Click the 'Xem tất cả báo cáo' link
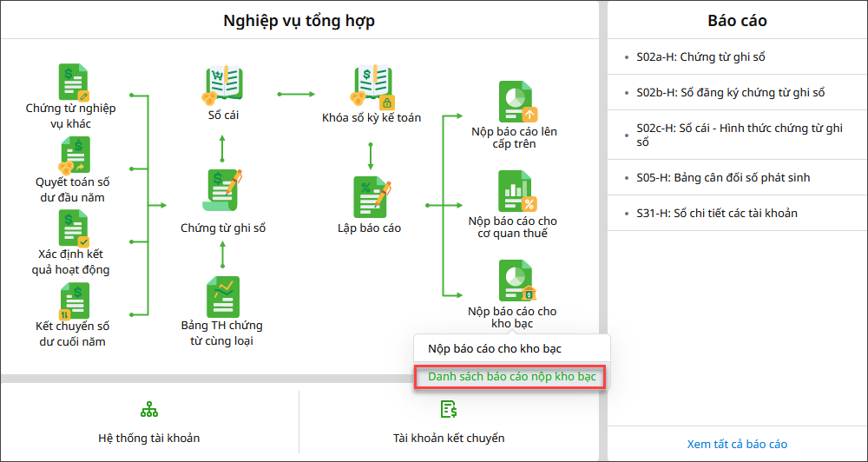Image resolution: width=868 pixels, height=462 pixels. (737, 445)
